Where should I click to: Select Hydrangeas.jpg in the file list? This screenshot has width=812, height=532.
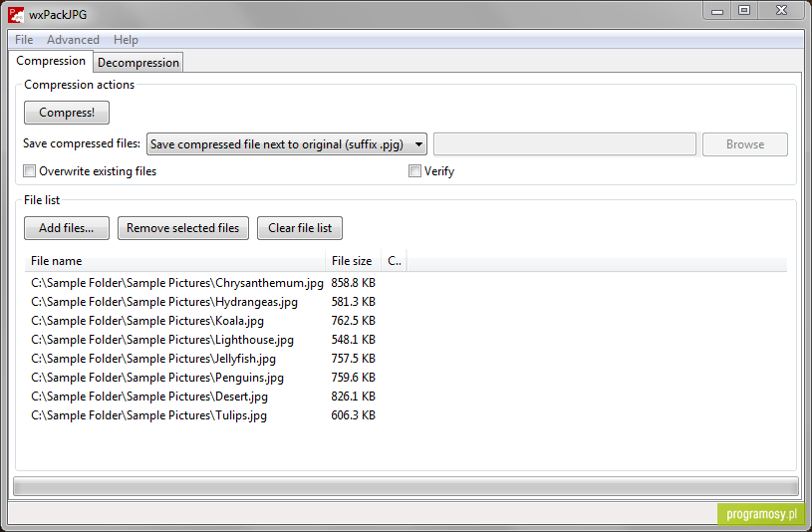point(164,302)
